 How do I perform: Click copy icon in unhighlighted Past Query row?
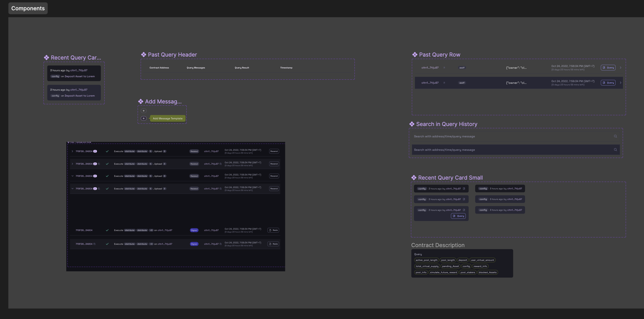(444, 67)
